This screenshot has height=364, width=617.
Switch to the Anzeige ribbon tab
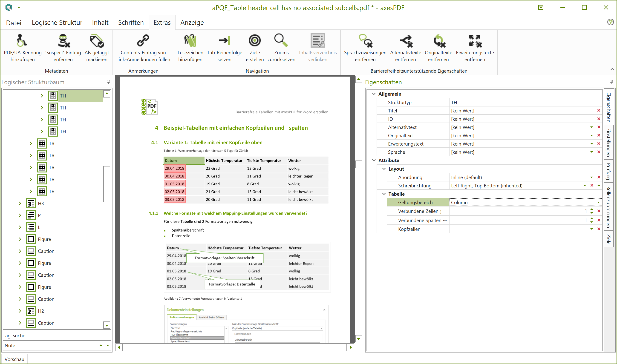192,23
